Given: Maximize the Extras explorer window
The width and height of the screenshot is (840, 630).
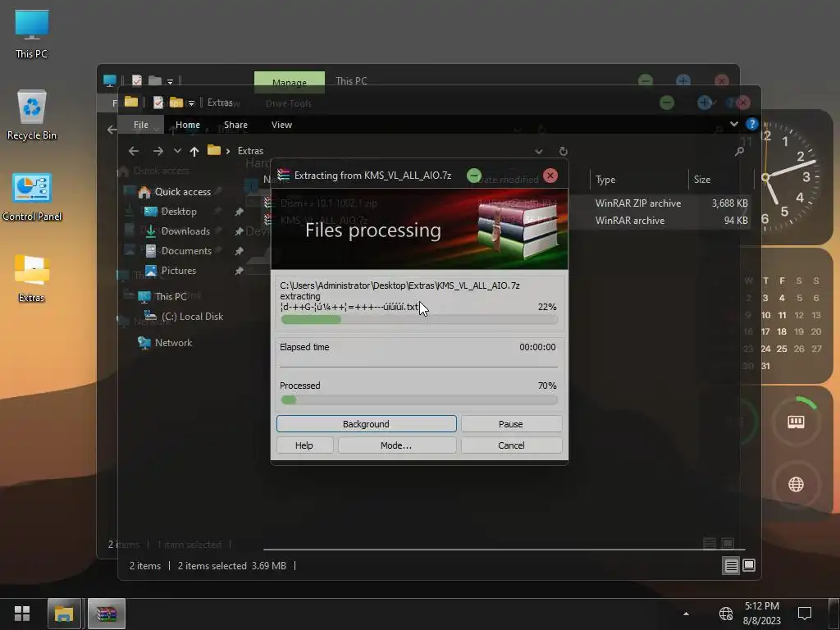Looking at the screenshot, I should point(705,103).
